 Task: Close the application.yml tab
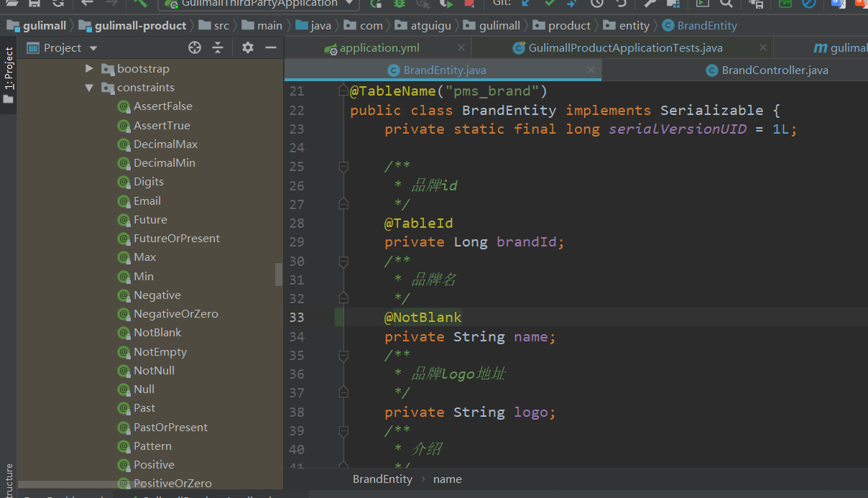coord(461,48)
